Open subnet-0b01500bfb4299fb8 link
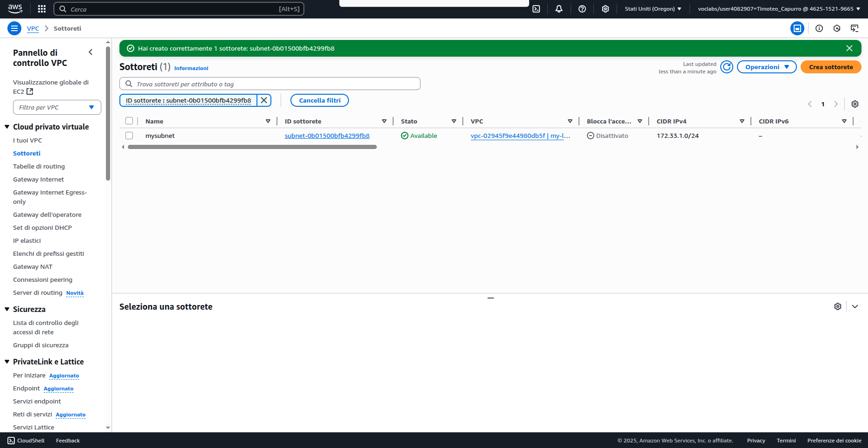The image size is (868, 448). tap(327, 136)
